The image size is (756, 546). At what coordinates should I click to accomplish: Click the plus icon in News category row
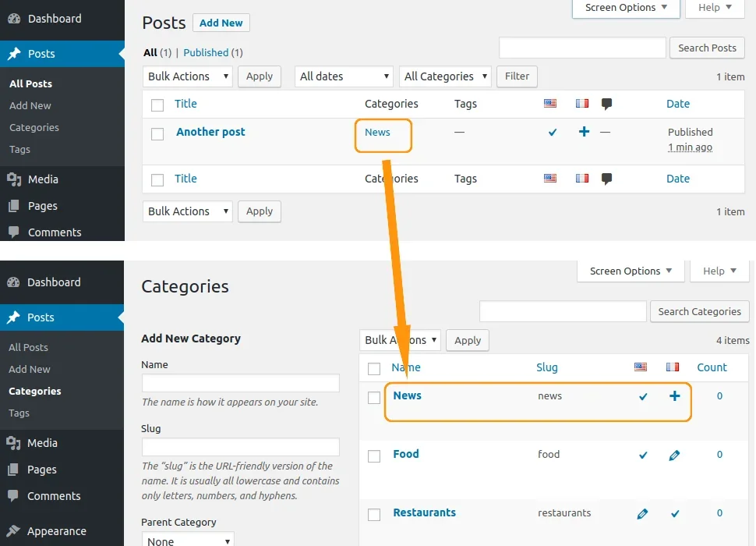674,396
